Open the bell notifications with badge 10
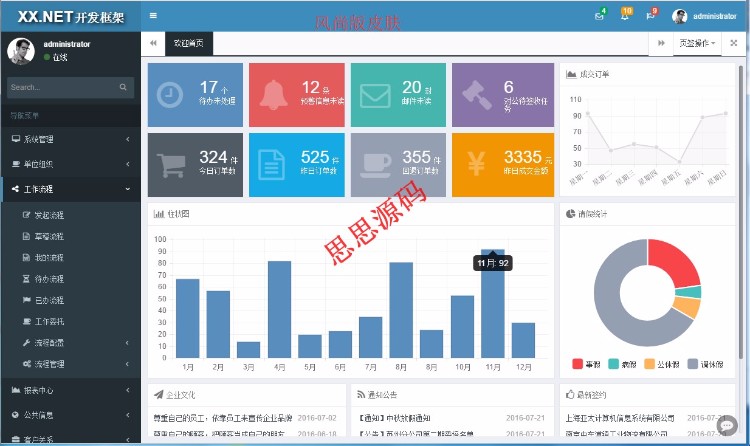This screenshot has height=446, width=750. tap(625, 17)
